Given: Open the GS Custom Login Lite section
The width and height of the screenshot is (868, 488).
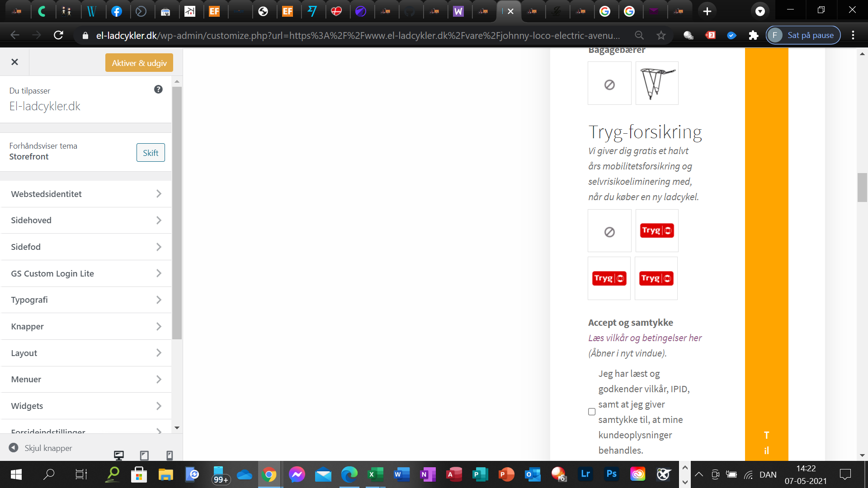Looking at the screenshot, I should point(86,273).
